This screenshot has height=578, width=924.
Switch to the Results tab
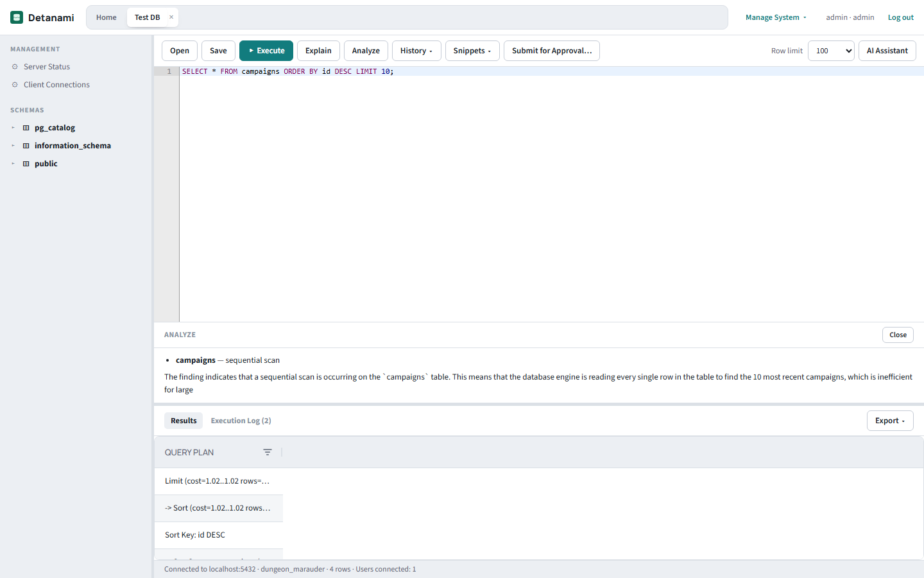[184, 421]
